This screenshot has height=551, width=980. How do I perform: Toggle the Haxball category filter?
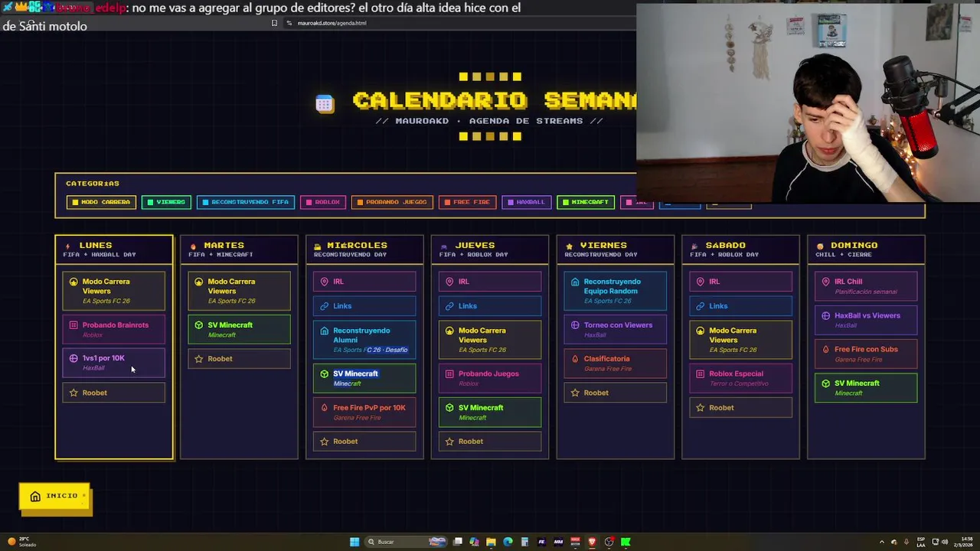click(x=526, y=202)
